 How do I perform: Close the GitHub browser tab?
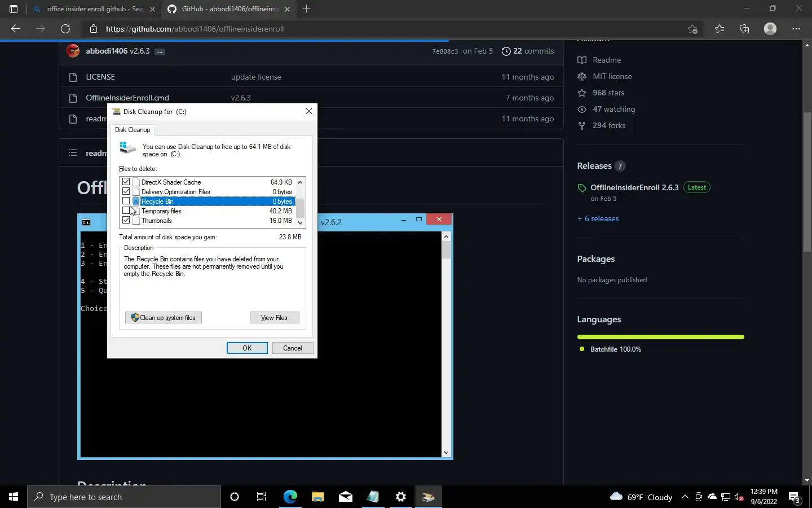click(x=287, y=9)
